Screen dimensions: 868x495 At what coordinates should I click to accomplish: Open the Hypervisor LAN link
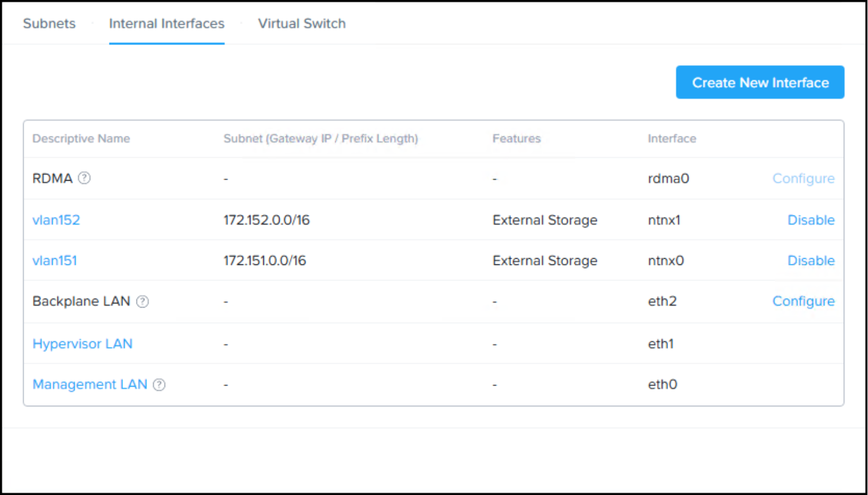(83, 343)
